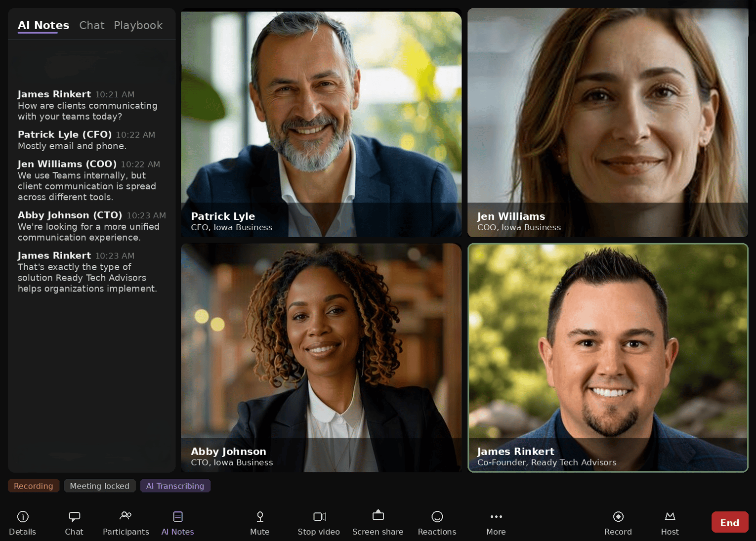Image resolution: width=756 pixels, height=541 pixels.
Task: Stop video camera
Action: [319, 523]
